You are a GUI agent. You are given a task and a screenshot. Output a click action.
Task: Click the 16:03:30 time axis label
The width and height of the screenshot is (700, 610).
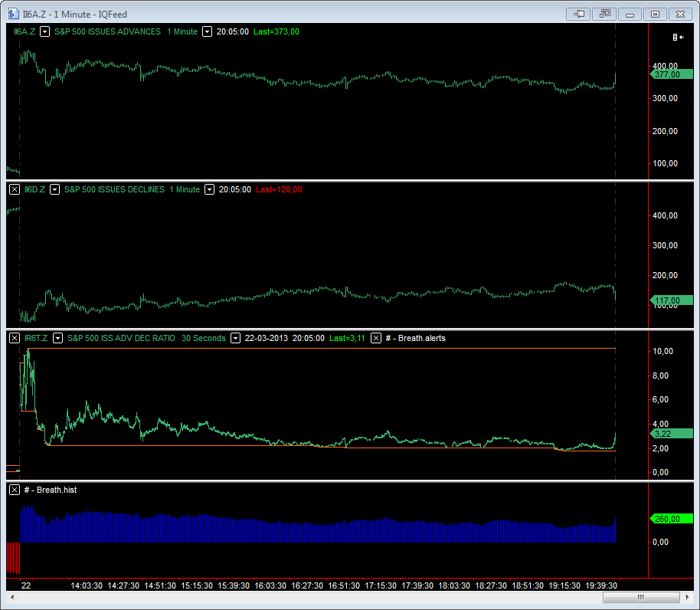pos(270,585)
